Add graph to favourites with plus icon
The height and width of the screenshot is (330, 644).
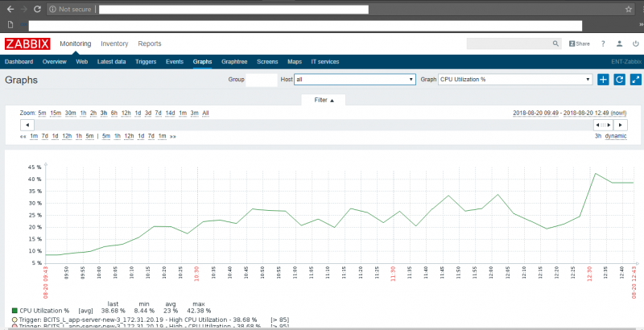[x=604, y=80]
